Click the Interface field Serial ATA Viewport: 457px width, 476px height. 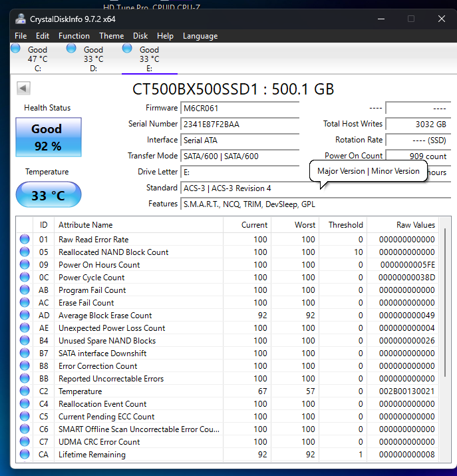point(240,140)
